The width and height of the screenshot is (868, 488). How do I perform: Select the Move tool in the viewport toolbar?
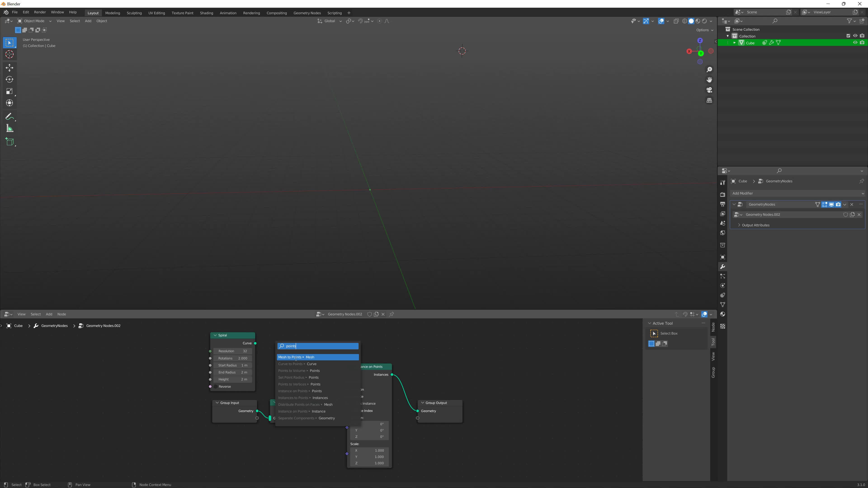[x=9, y=68]
